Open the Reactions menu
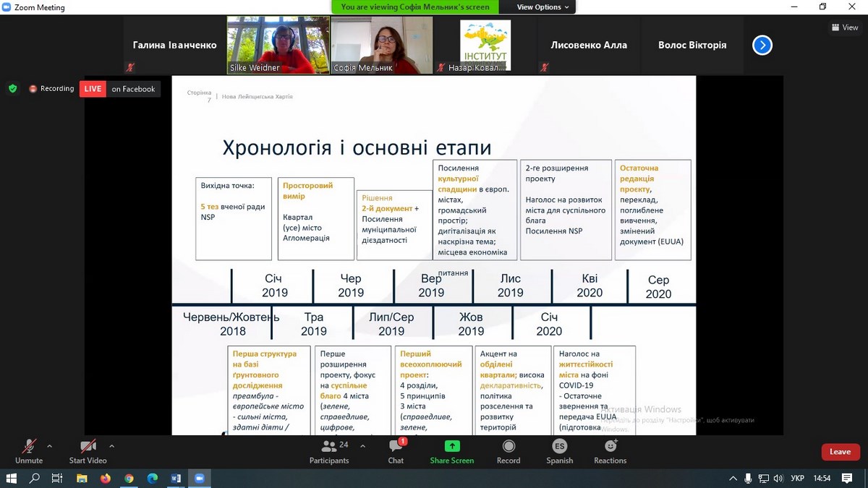This screenshot has width=868, height=488. pyautogui.click(x=610, y=447)
